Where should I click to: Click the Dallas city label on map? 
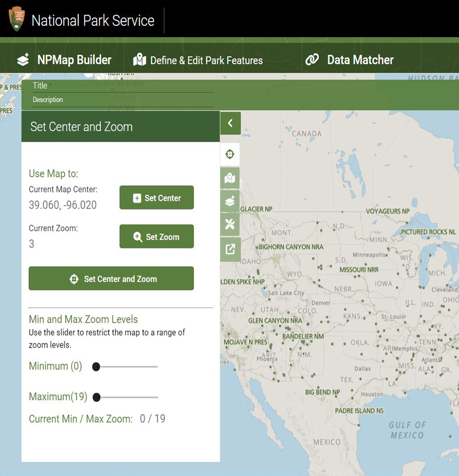pos(363,369)
